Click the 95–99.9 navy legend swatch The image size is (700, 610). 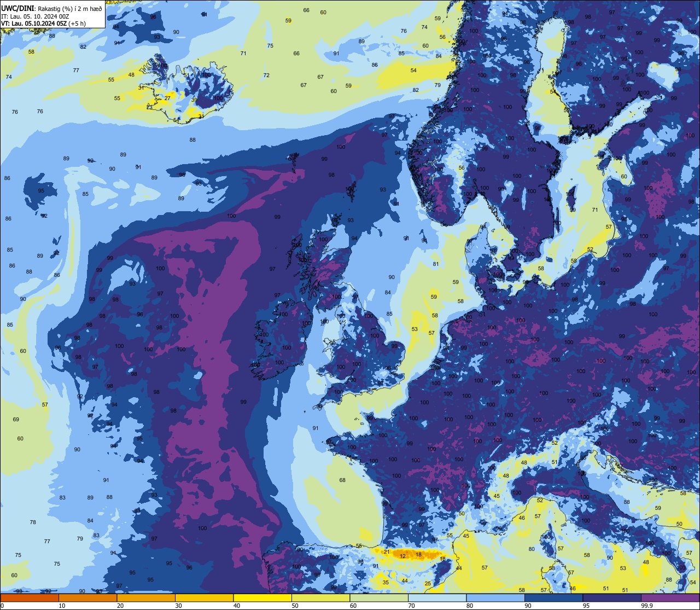[x=612, y=597]
